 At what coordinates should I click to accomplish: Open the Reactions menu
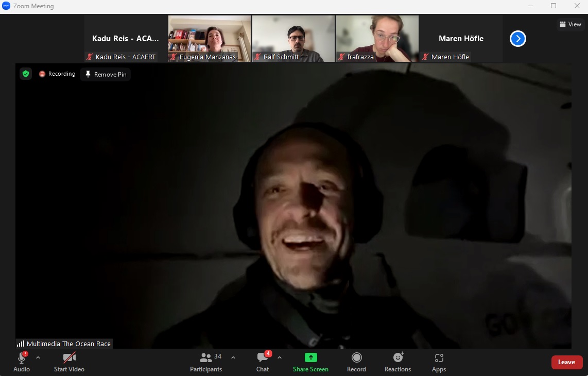(397, 362)
